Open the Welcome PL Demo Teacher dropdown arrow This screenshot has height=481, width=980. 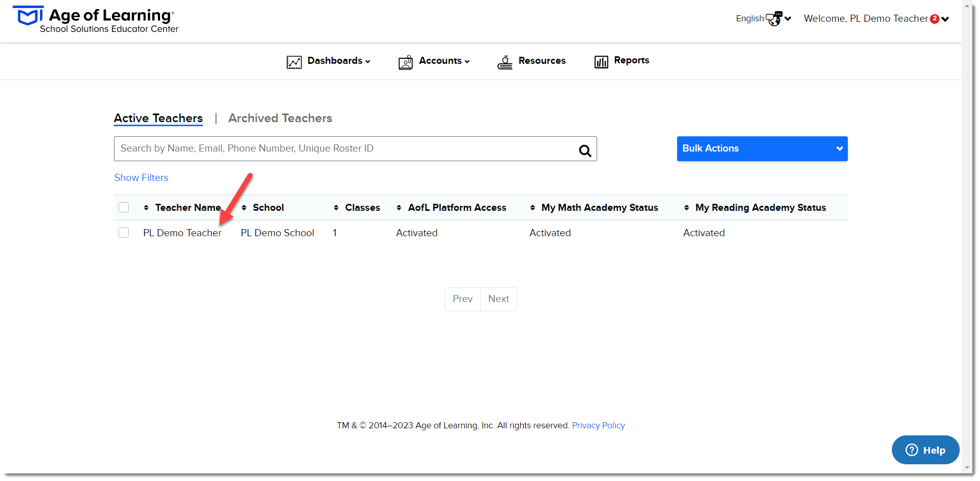point(945,19)
